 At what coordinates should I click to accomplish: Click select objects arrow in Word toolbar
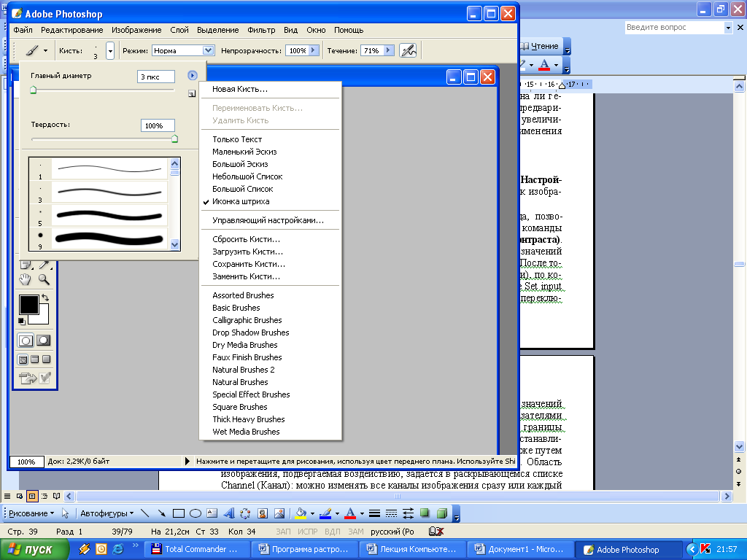coord(65,513)
